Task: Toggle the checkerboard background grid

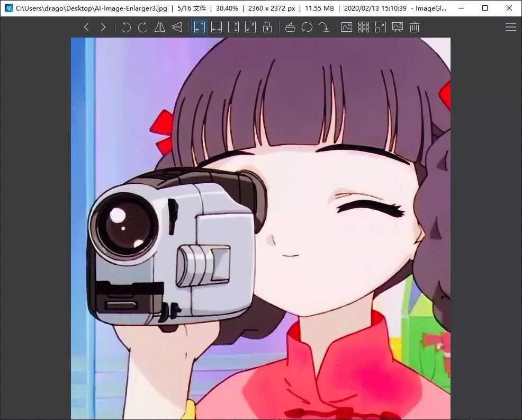Action: (364, 27)
